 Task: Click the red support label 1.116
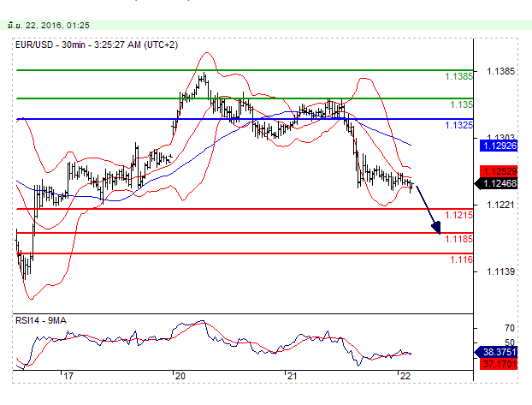point(461,260)
